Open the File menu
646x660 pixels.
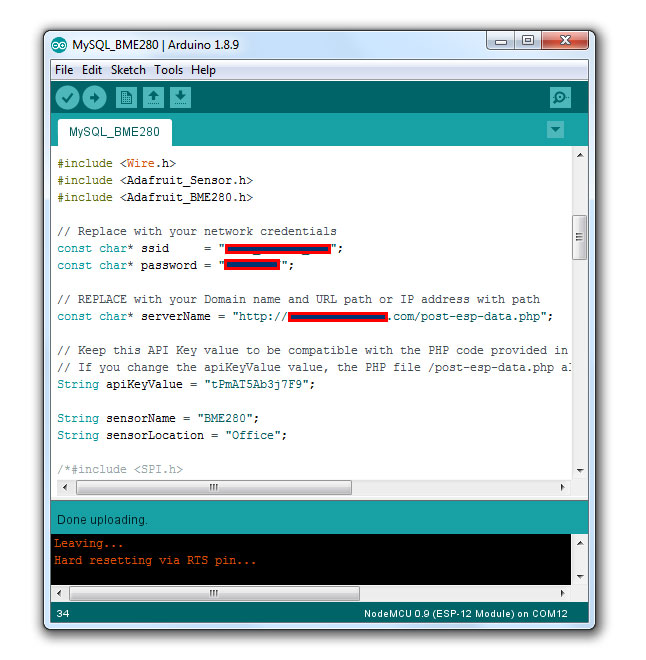pos(64,70)
